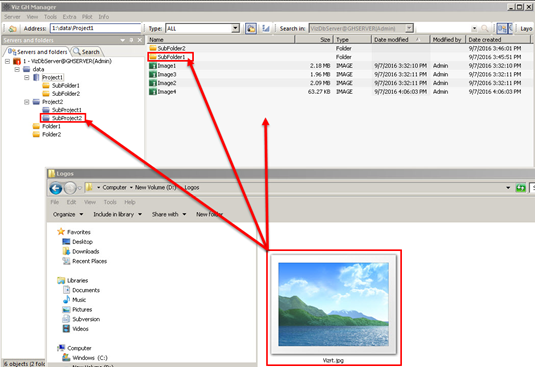Viewport: 535px width, 367px height.
Task: Click New Volume (D:) in the breadcrumb path
Action: click(x=155, y=188)
